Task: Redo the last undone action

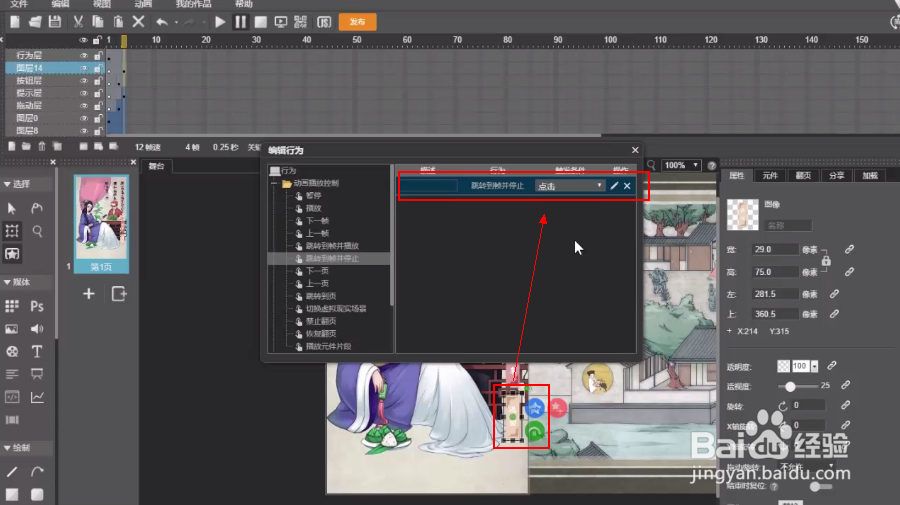Action: (x=189, y=22)
